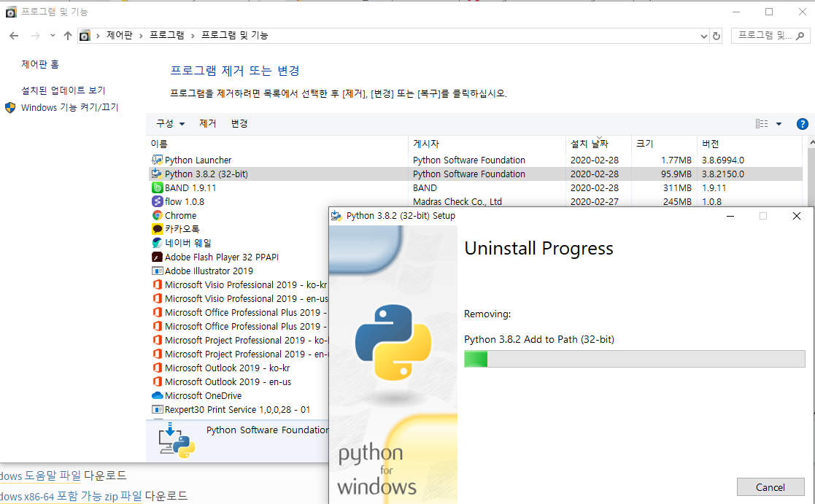Image resolution: width=815 pixels, height=504 pixels.
Task: Select the BAND 1.9.11 icon
Action: click(x=157, y=187)
